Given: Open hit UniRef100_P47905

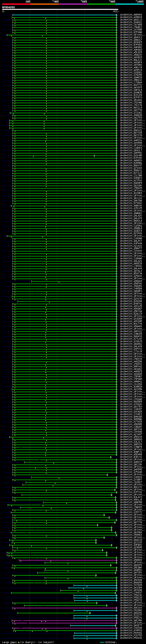Looking at the screenshot, I should pyautogui.click(x=131, y=585).
